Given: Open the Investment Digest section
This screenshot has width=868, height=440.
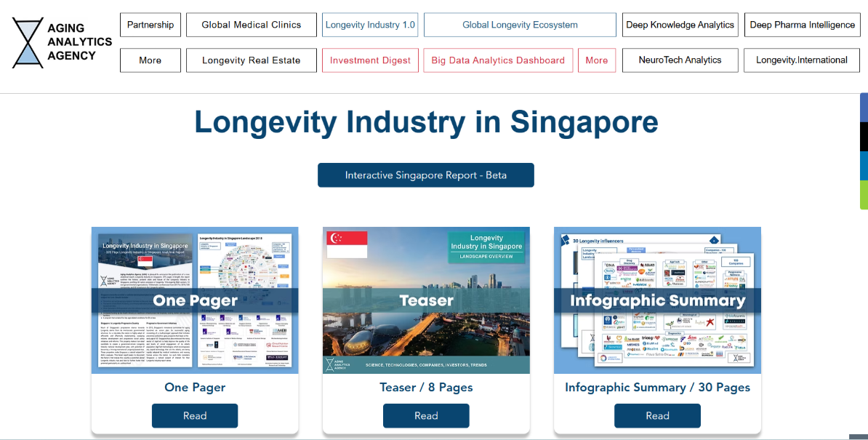Looking at the screenshot, I should [x=370, y=60].
